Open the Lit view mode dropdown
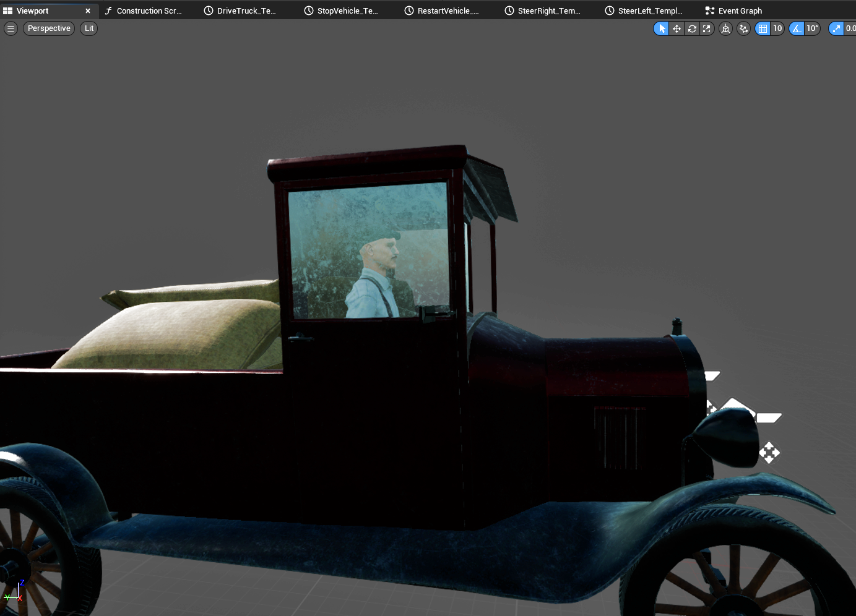Viewport: 856px width, 616px height. pos(89,28)
